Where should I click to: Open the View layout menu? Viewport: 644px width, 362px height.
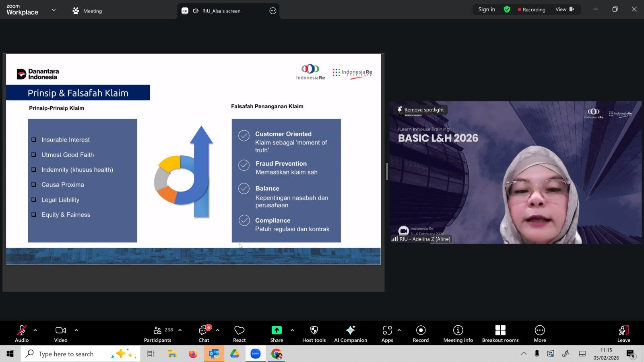(564, 9)
